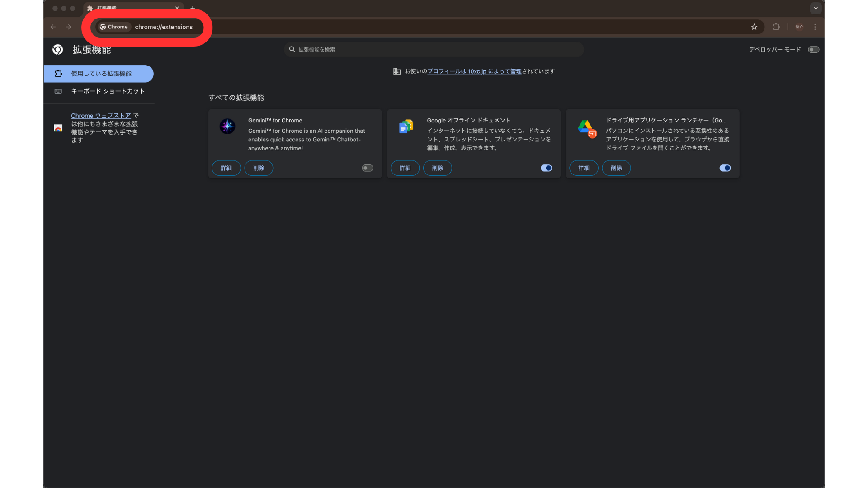
Task: Open Chrome's three-dot menu
Action: (815, 27)
